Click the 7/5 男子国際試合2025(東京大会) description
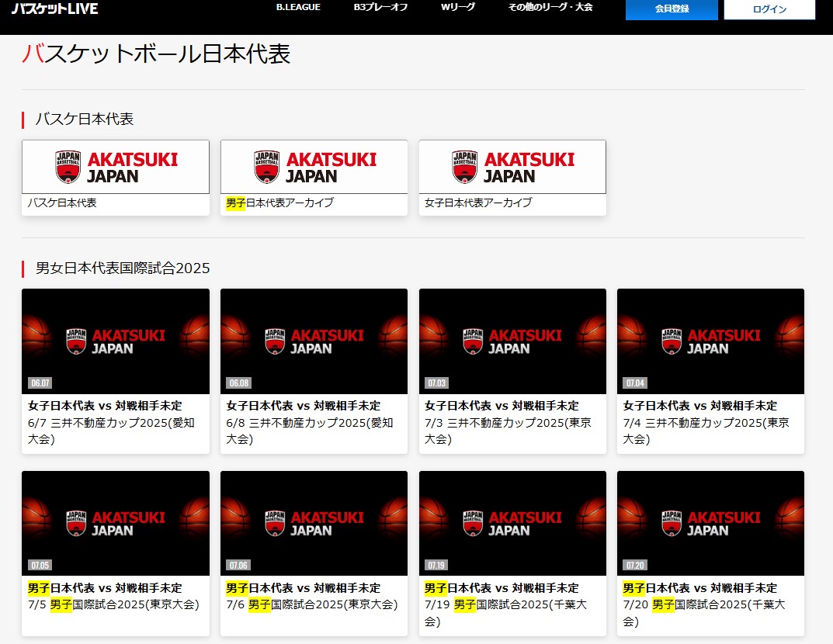The image size is (833, 644). click(x=113, y=604)
